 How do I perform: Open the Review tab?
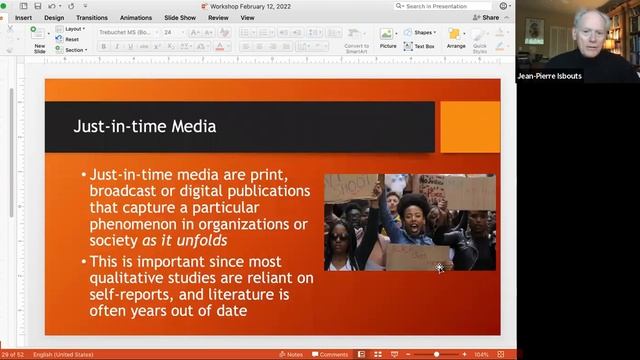pyautogui.click(x=218, y=18)
